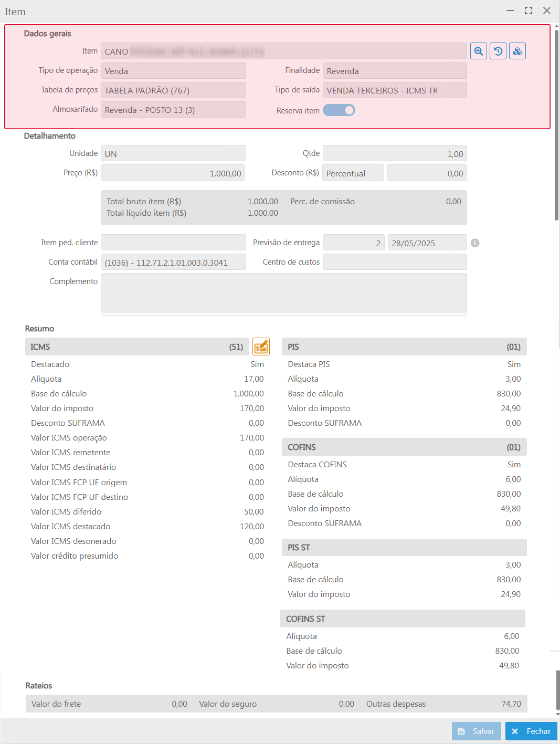Open item history clock icon
The image size is (560, 744).
coord(498,51)
